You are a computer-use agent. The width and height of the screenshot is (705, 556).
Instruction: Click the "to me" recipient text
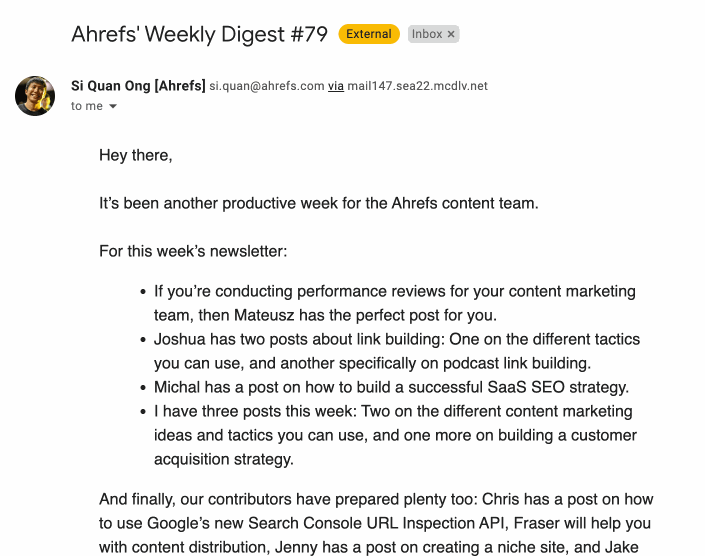pos(87,106)
